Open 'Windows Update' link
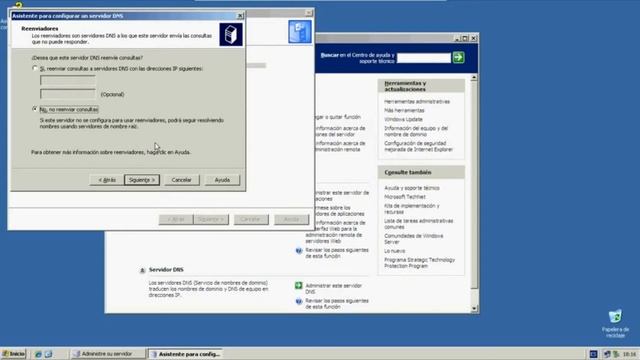 click(403, 120)
